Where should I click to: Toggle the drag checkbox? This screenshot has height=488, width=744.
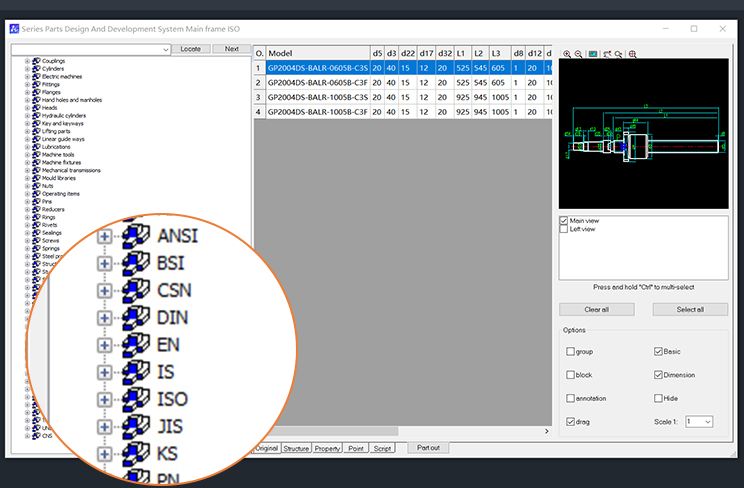coord(571,422)
